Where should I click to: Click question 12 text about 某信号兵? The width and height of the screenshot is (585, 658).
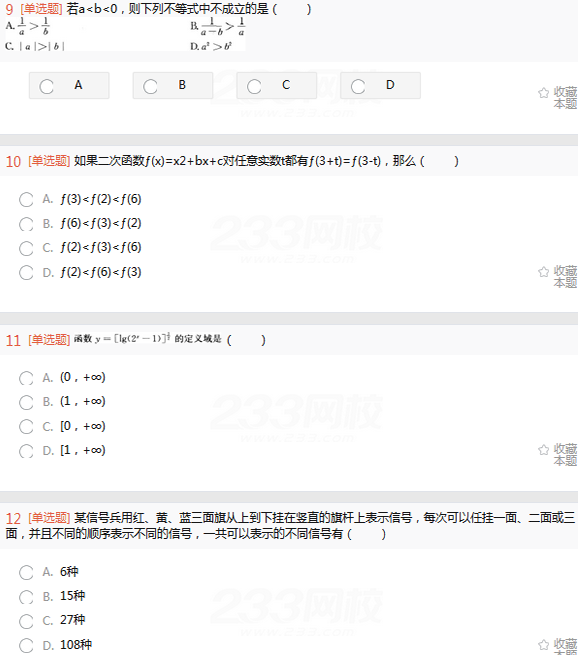click(x=290, y=526)
